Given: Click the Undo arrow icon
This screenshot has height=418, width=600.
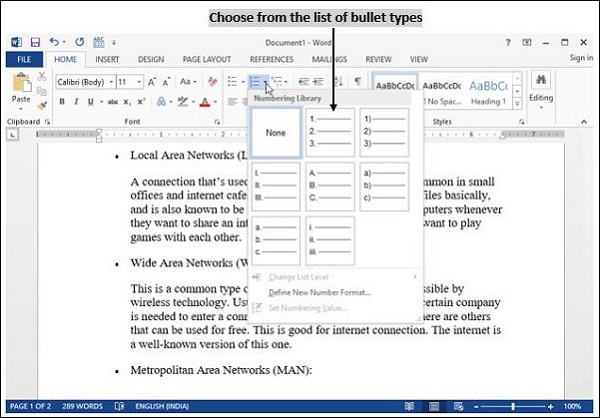Looking at the screenshot, I should (x=53, y=43).
